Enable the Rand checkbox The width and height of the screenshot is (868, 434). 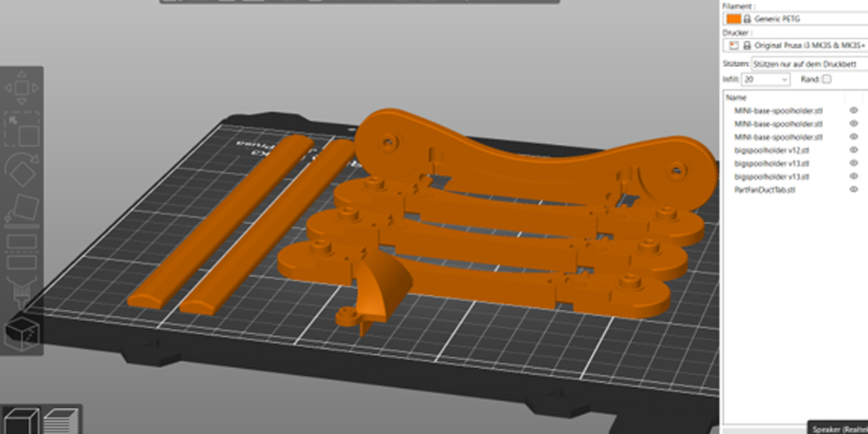(826, 79)
